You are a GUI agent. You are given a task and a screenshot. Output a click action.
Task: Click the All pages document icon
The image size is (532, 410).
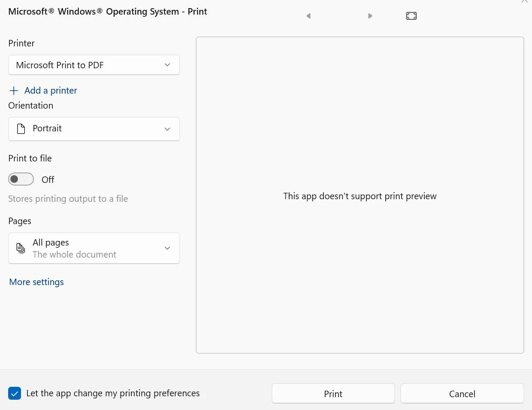(21, 248)
